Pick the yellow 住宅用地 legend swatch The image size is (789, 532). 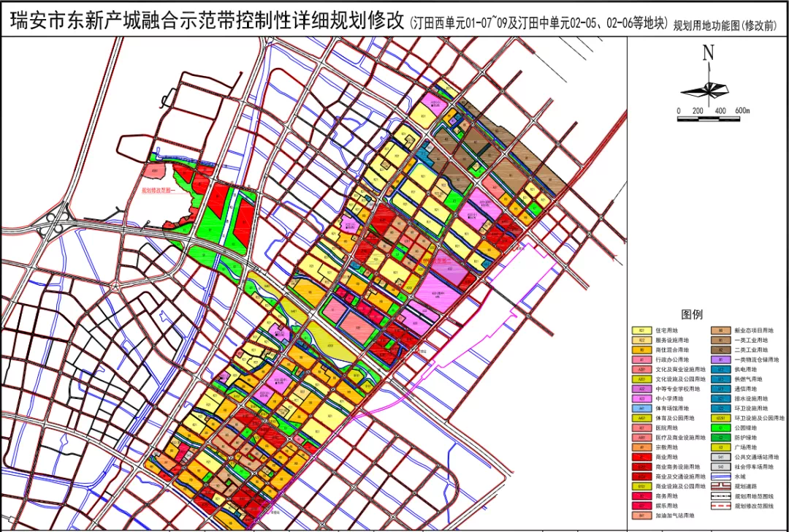tap(641, 330)
